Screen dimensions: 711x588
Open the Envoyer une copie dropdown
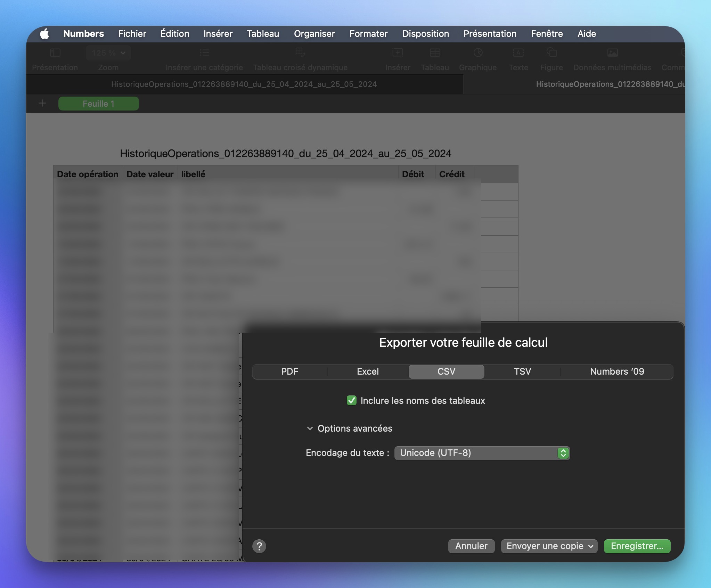pyautogui.click(x=549, y=546)
